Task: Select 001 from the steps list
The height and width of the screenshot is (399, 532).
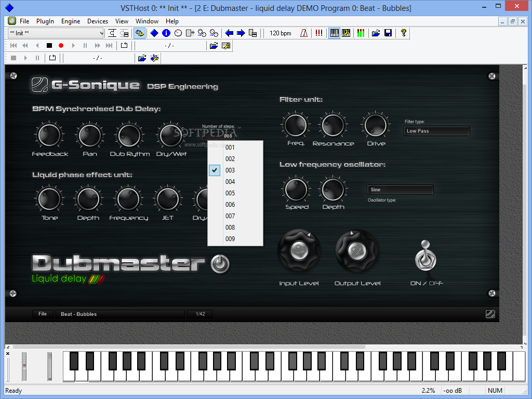Action: coord(235,147)
